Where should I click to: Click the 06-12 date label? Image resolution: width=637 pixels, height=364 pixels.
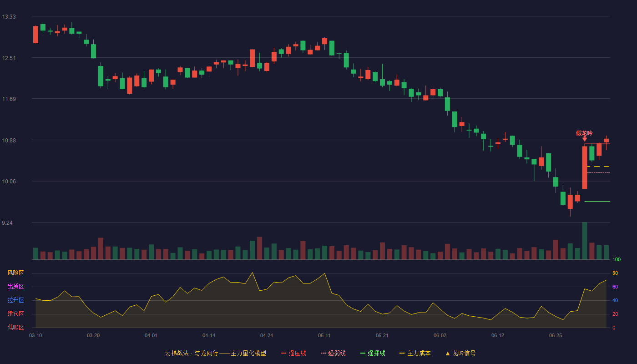[498, 335]
